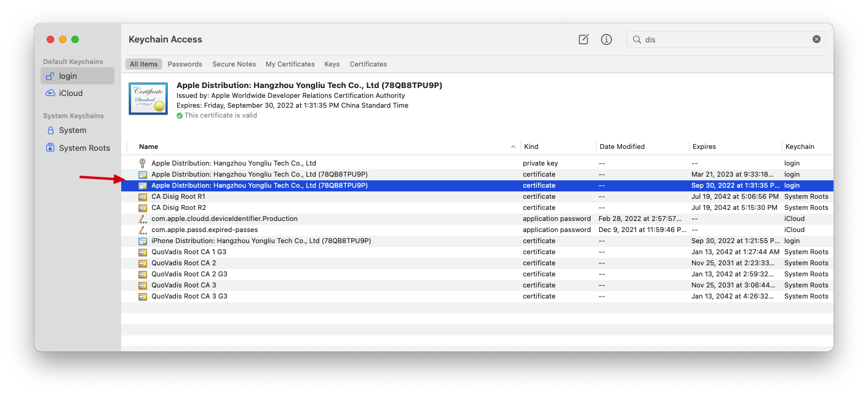Viewport: 868px width, 397px height.
Task: Select the CA Disig Root R1 name
Action: tap(178, 196)
